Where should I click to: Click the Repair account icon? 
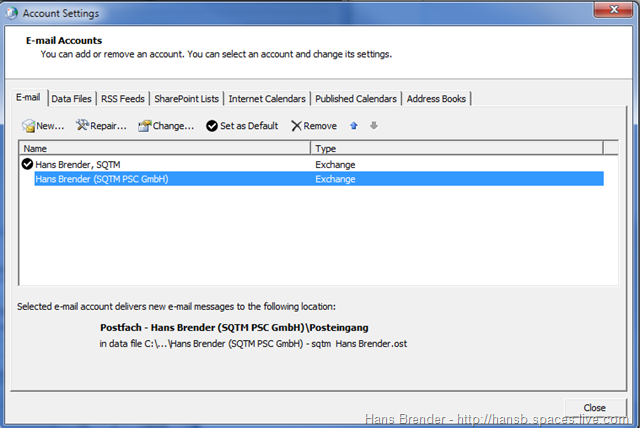[82, 126]
